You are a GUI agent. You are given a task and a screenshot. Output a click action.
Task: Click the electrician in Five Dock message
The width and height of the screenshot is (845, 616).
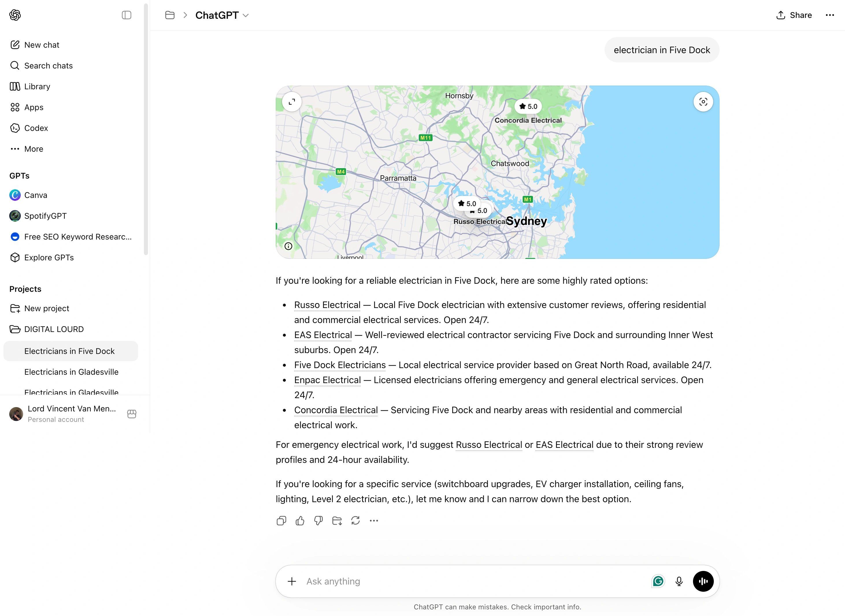pos(662,50)
